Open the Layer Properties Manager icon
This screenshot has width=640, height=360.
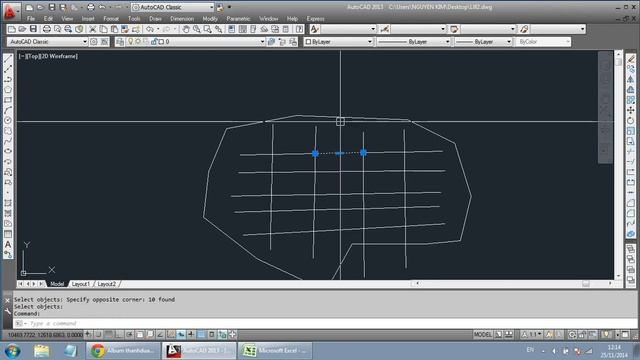pos(120,42)
